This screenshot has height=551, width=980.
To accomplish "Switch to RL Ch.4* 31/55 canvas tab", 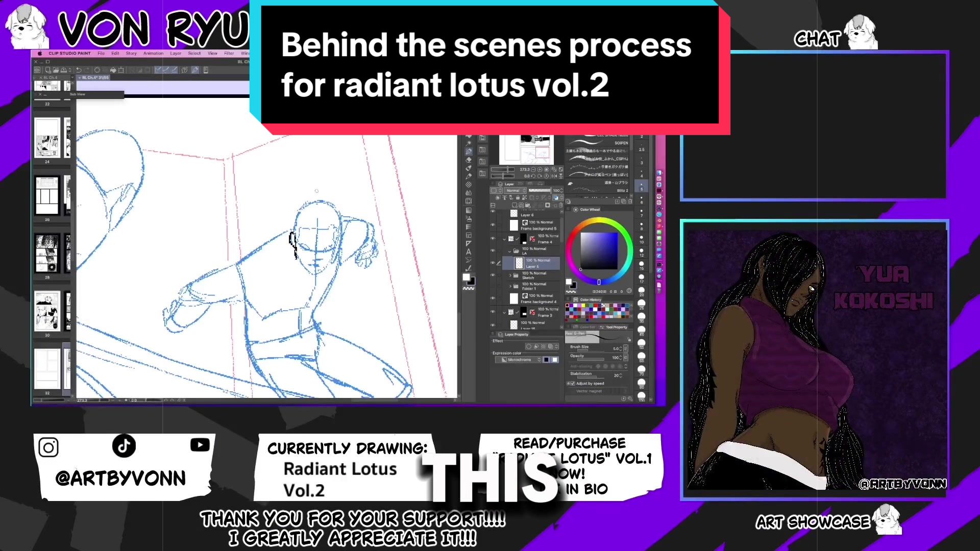I will (95, 78).
